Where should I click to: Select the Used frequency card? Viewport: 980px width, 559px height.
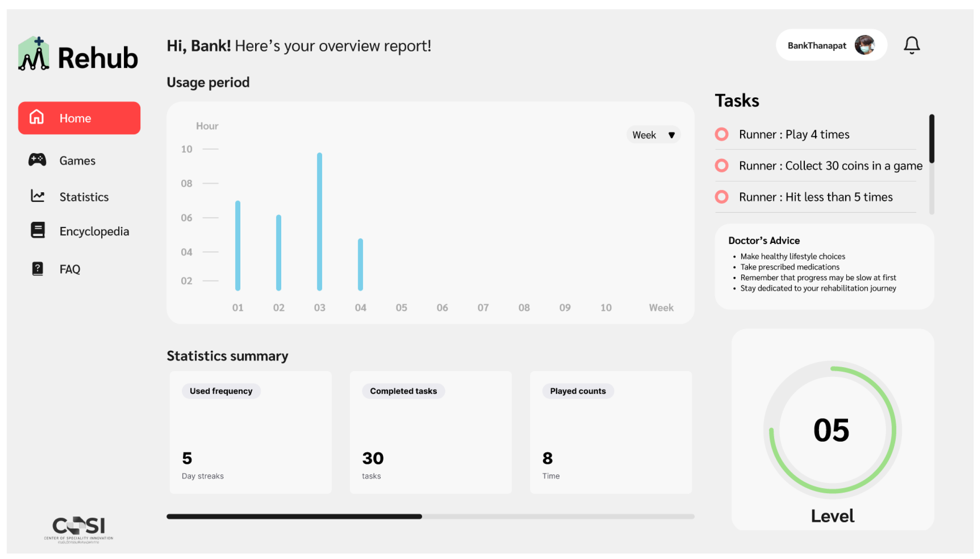[250, 432]
